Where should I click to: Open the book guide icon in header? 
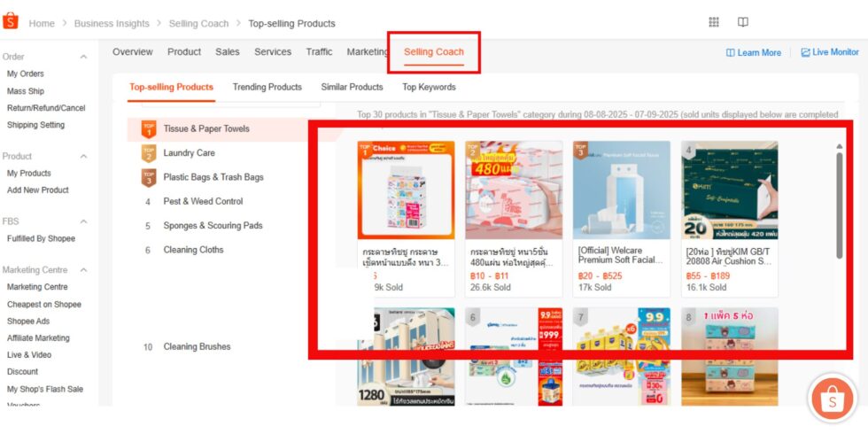(x=743, y=22)
